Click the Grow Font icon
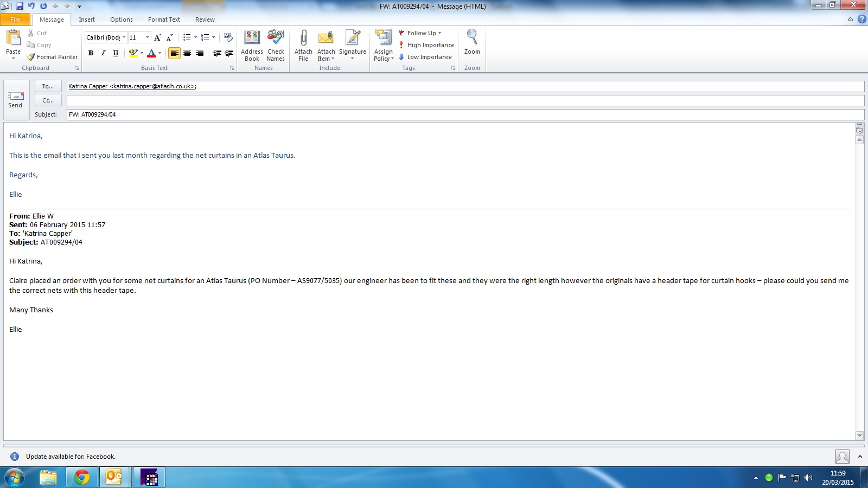868x488 pixels. [157, 37]
